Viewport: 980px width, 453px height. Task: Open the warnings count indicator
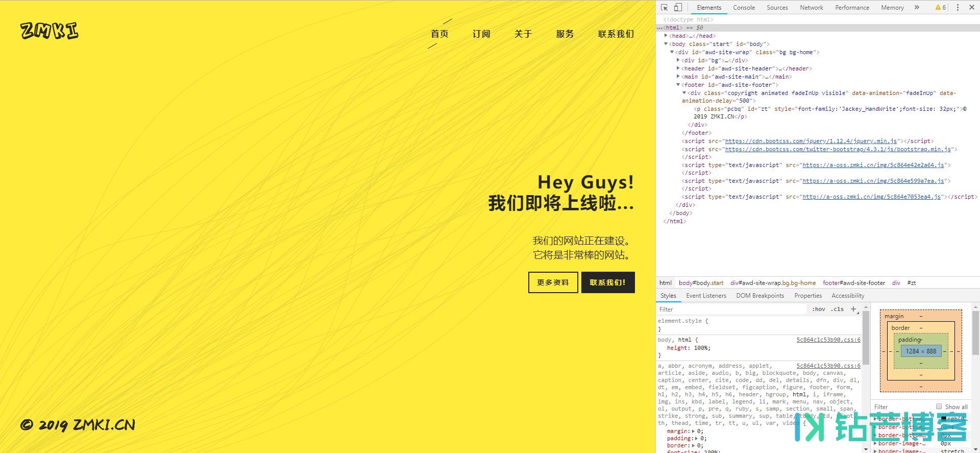click(940, 7)
